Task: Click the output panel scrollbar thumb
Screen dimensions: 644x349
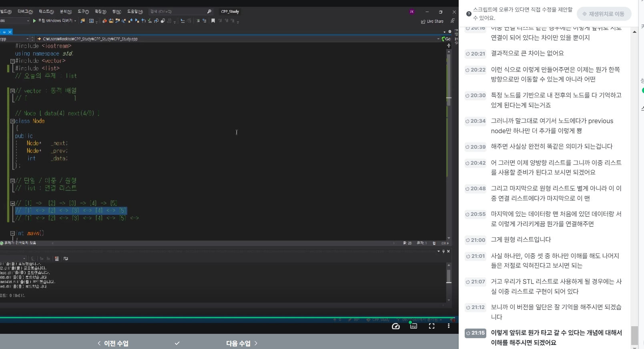Action: coord(449,276)
